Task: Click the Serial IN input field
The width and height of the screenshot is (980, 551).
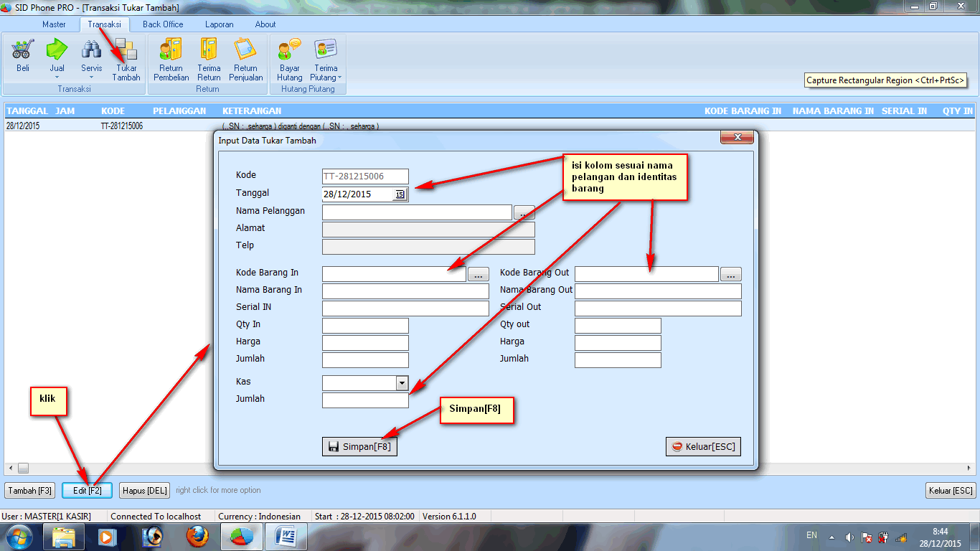Action: tap(405, 309)
